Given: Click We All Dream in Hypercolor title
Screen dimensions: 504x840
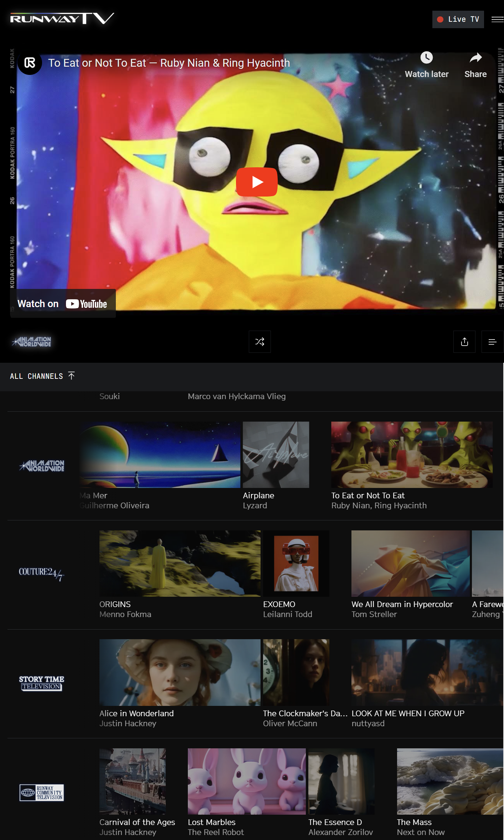Looking at the screenshot, I should click(x=402, y=604).
